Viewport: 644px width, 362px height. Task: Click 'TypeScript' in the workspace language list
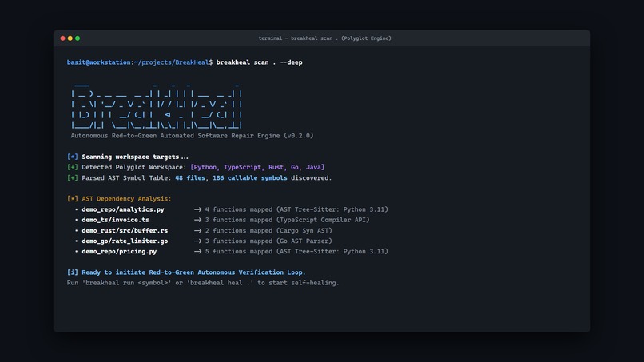click(x=242, y=167)
